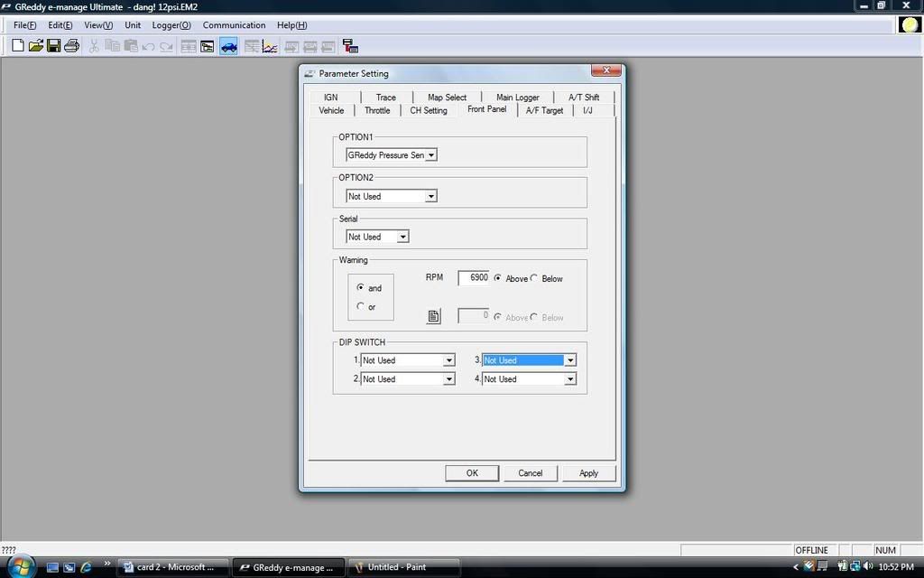Viewport: 924px width, 578px height.
Task: Switch to the I/J tab
Action: click(x=587, y=110)
